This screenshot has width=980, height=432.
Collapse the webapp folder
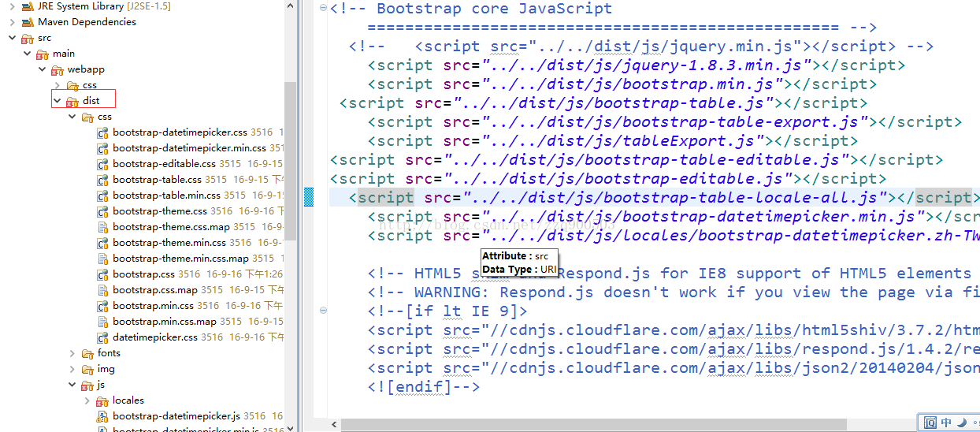tap(43, 69)
